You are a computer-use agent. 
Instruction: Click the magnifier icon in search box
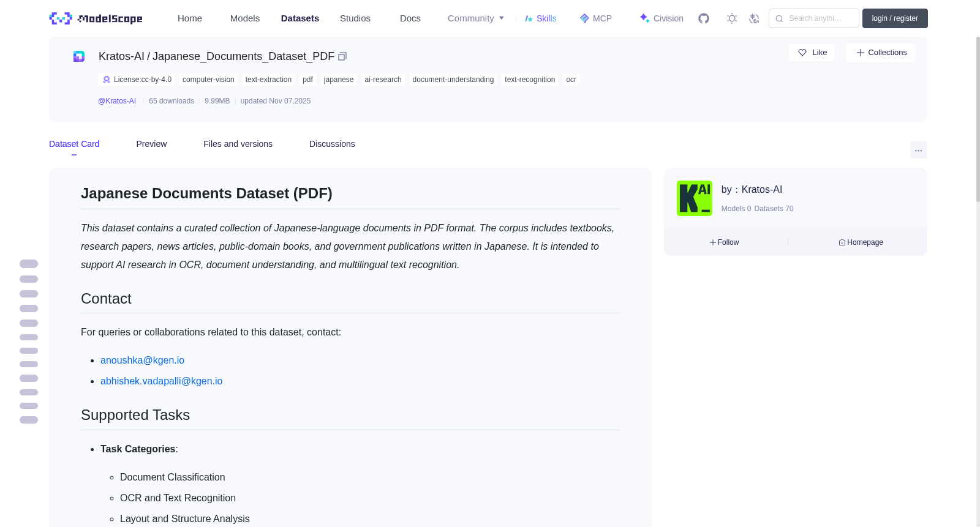779,18
